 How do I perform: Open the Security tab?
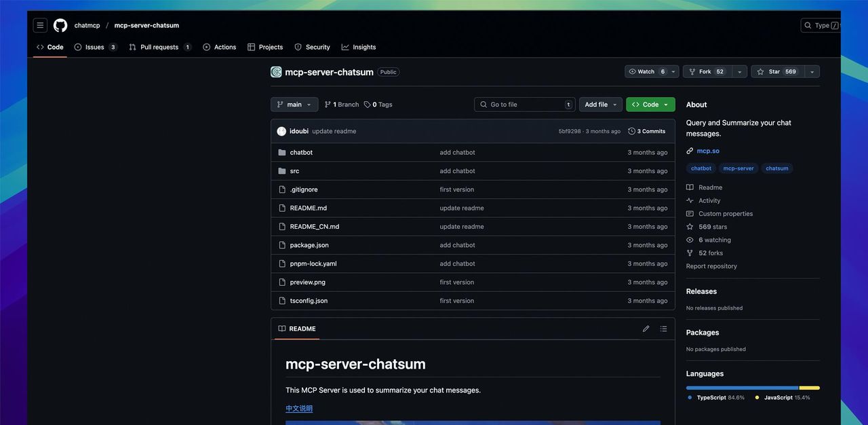click(312, 48)
